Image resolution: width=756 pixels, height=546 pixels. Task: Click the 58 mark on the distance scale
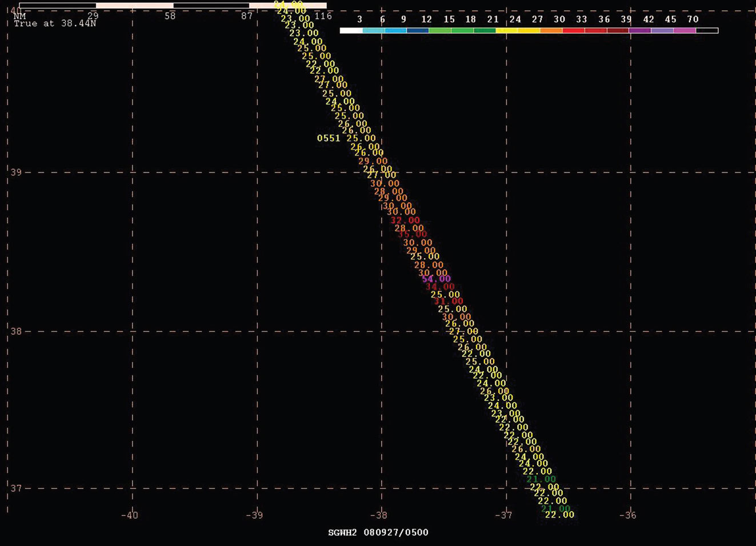170,16
